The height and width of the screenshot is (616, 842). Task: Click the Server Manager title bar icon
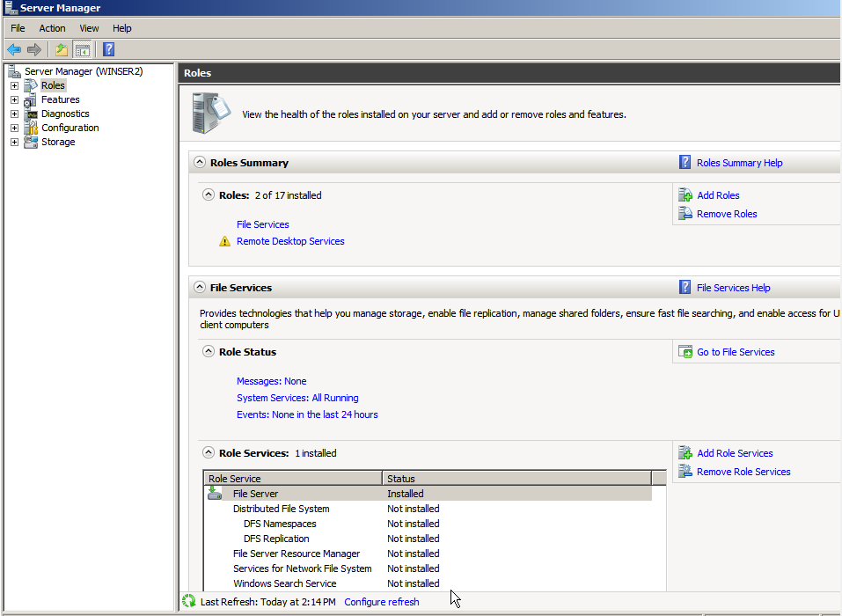[x=11, y=7]
